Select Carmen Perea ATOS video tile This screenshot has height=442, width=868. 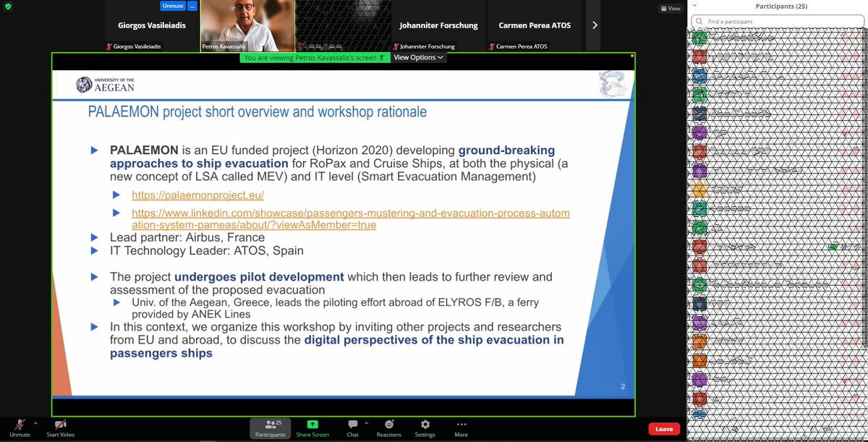[x=535, y=25]
